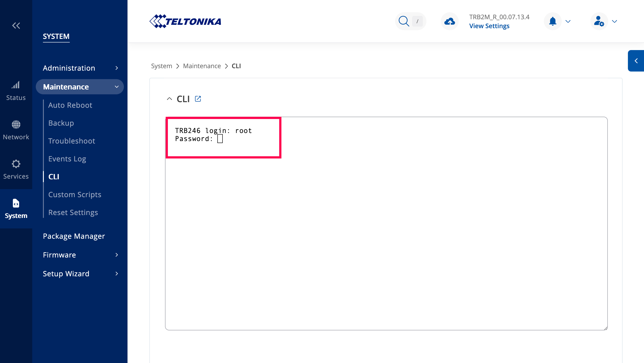Collapse the CLI section chevron
Image resolution: width=644 pixels, height=363 pixels.
(169, 99)
